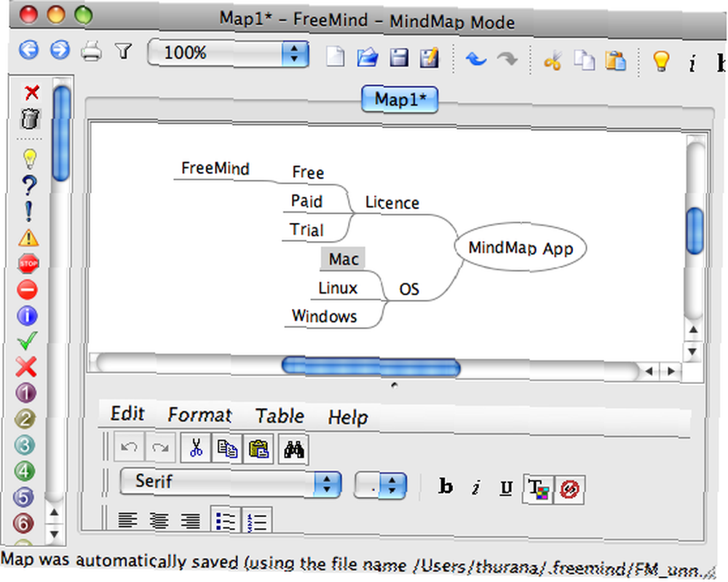Add the exclamation mark icon to node
The height and width of the screenshot is (582, 728).
(29, 211)
